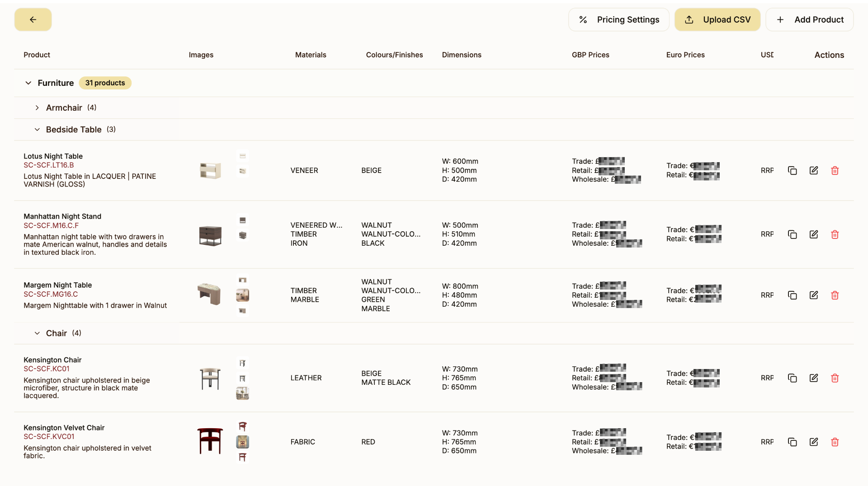This screenshot has width=868, height=486.
Task: Duplicate the Lotus Night Table product
Action: tap(792, 170)
